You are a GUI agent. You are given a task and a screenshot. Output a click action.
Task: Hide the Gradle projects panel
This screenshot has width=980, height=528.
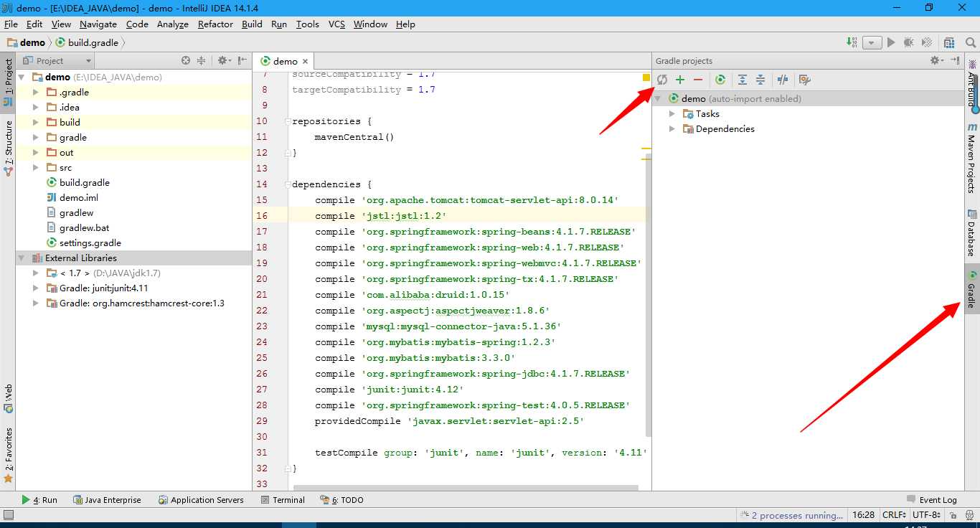955,61
